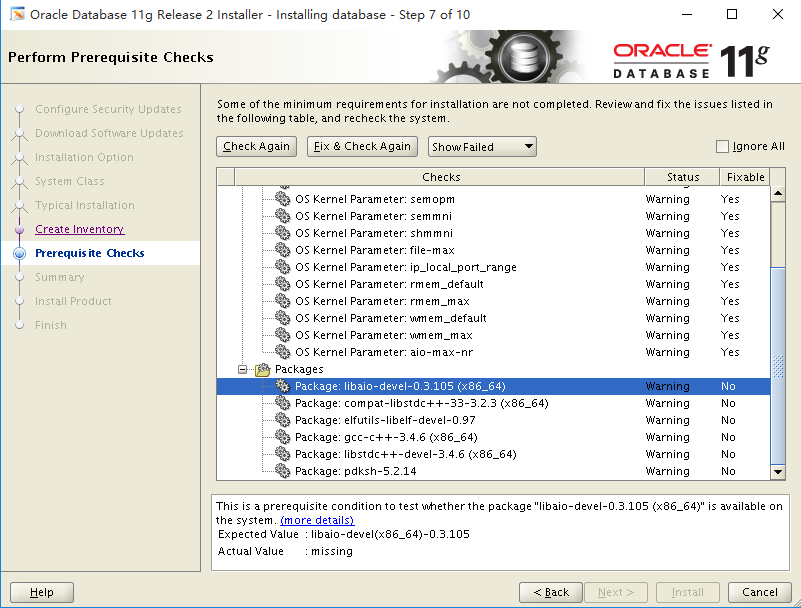Click the gear icon beside libstdc++-devel package
The width and height of the screenshot is (801, 608).
(x=282, y=454)
